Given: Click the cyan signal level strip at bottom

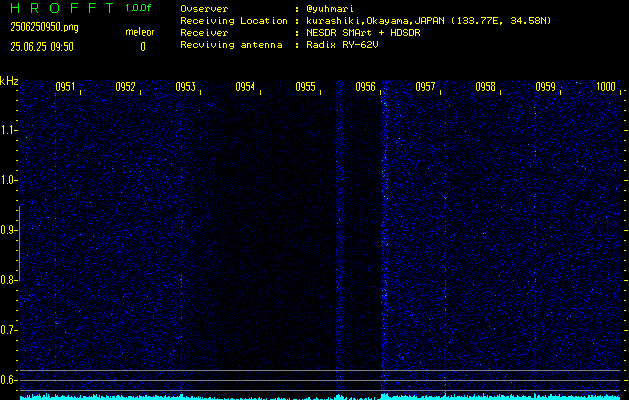Looking at the screenshot, I should pos(320,397).
